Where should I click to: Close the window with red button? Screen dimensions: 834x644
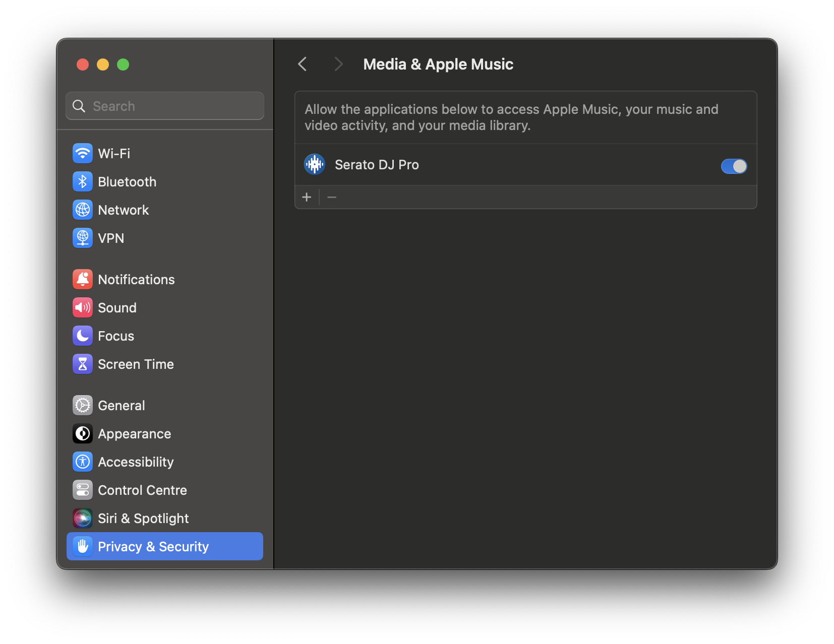point(83,65)
